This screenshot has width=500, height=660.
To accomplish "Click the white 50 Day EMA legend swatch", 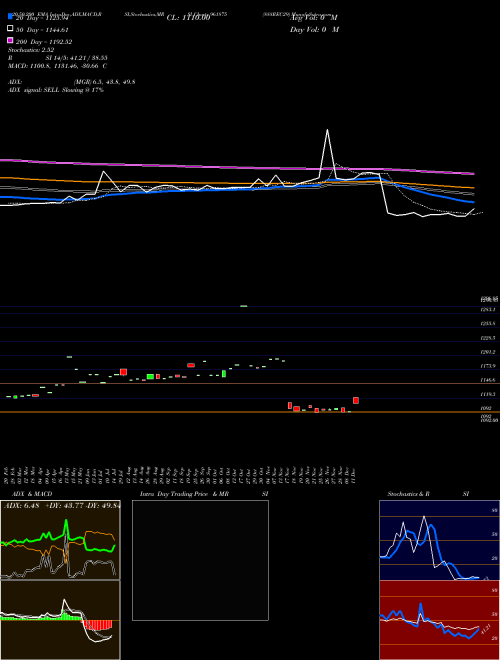I will pyautogui.click(x=10, y=28).
